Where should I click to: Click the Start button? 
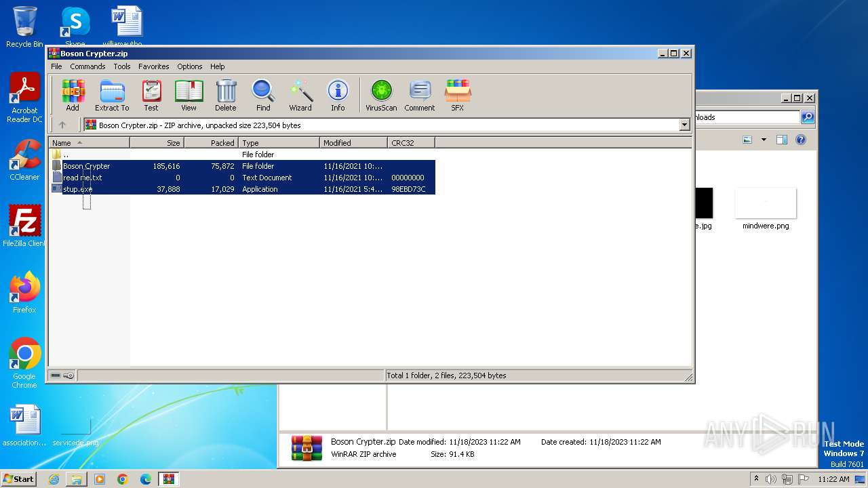click(19, 479)
